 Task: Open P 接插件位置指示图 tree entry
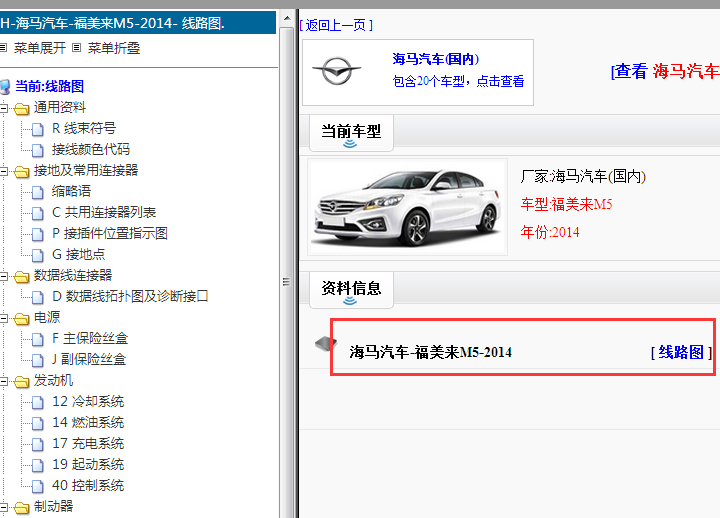point(110,233)
